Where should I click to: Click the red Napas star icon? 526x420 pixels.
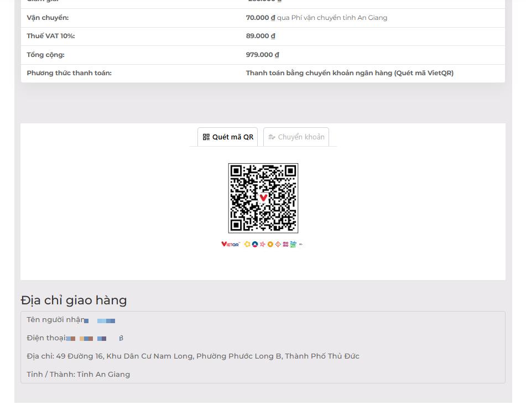pos(263,243)
